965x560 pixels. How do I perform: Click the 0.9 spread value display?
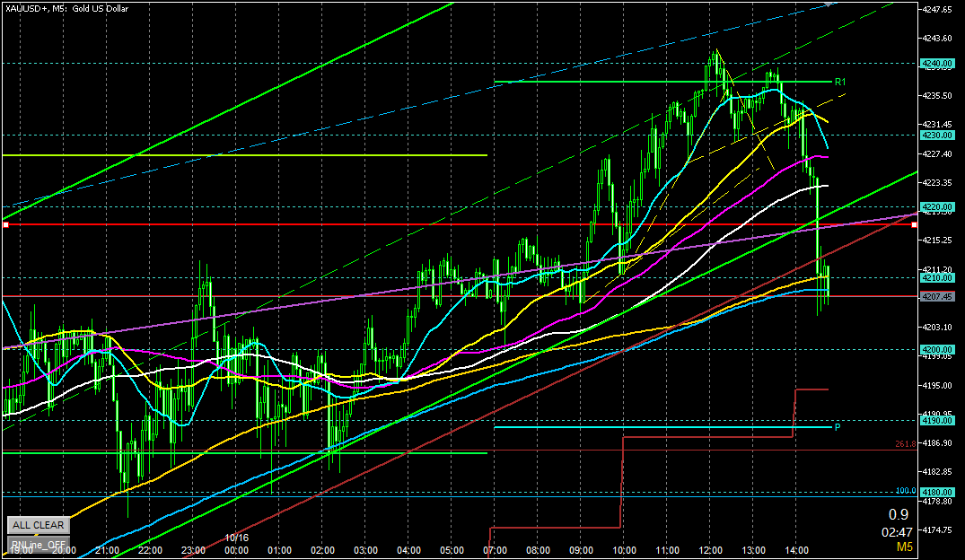pyautogui.click(x=898, y=515)
